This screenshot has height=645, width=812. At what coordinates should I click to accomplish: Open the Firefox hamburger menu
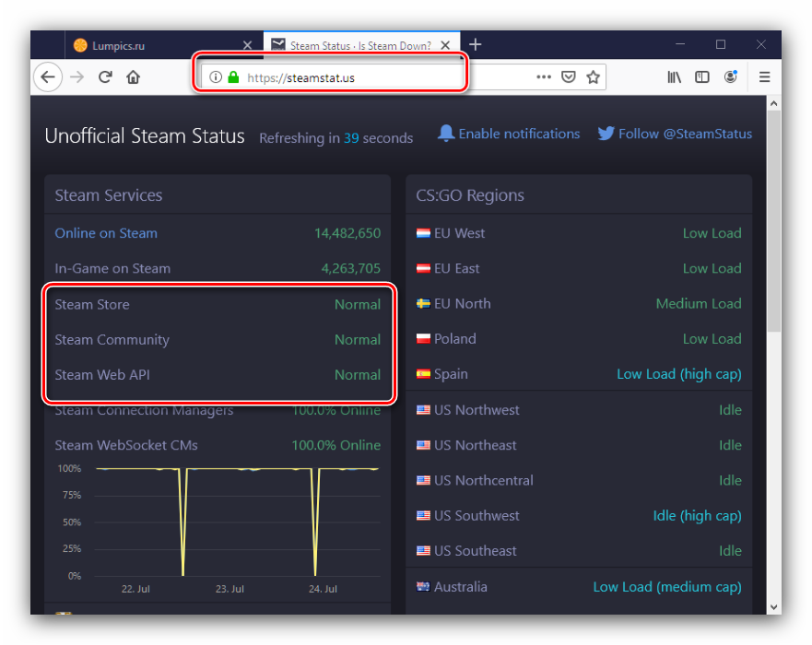(764, 77)
